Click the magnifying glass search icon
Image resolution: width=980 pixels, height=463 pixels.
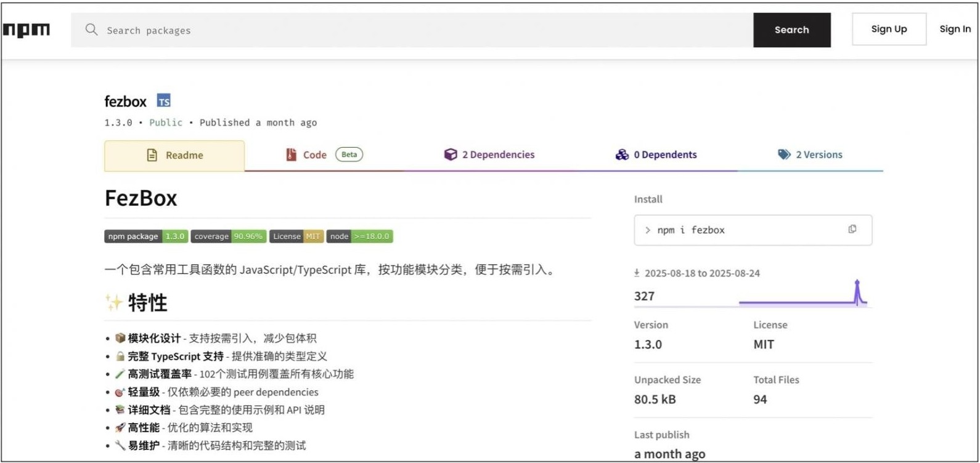coord(91,30)
